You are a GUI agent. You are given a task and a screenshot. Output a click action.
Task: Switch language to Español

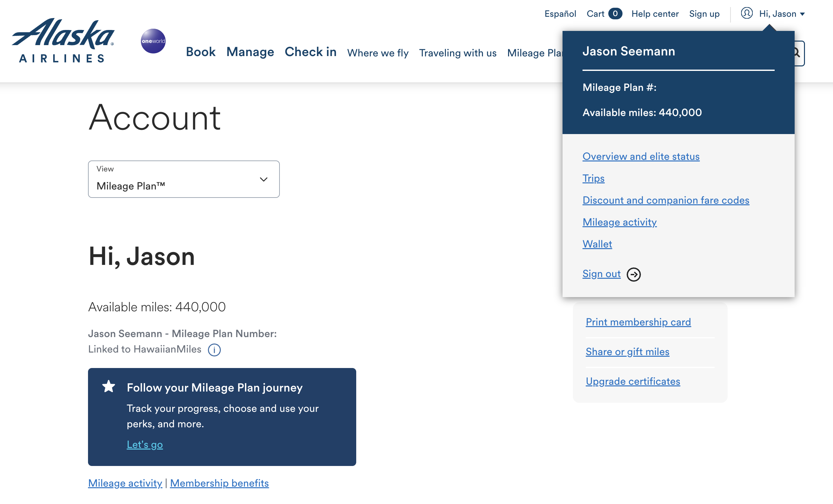click(x=560, y=14)
